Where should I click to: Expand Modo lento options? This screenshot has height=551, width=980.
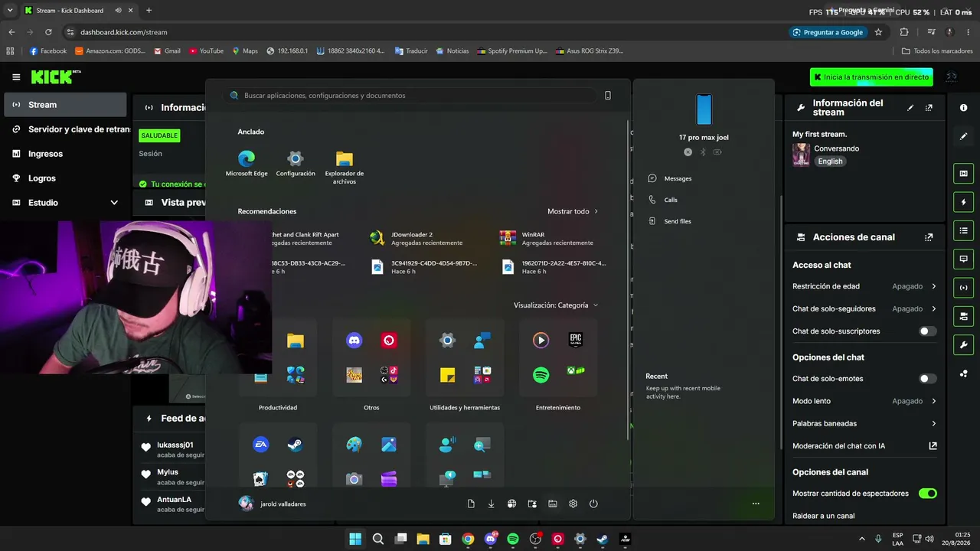(x=864, y=401)
